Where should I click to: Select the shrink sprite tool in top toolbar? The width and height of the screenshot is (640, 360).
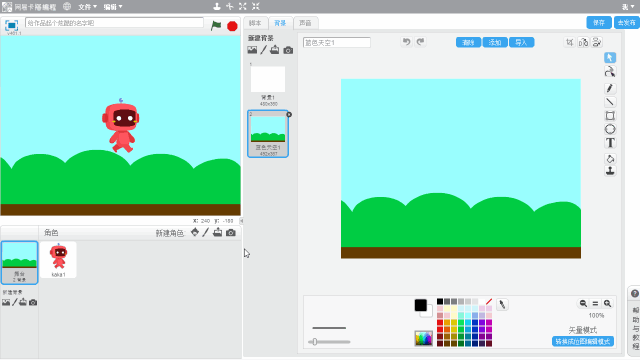(x=256, y=6)
